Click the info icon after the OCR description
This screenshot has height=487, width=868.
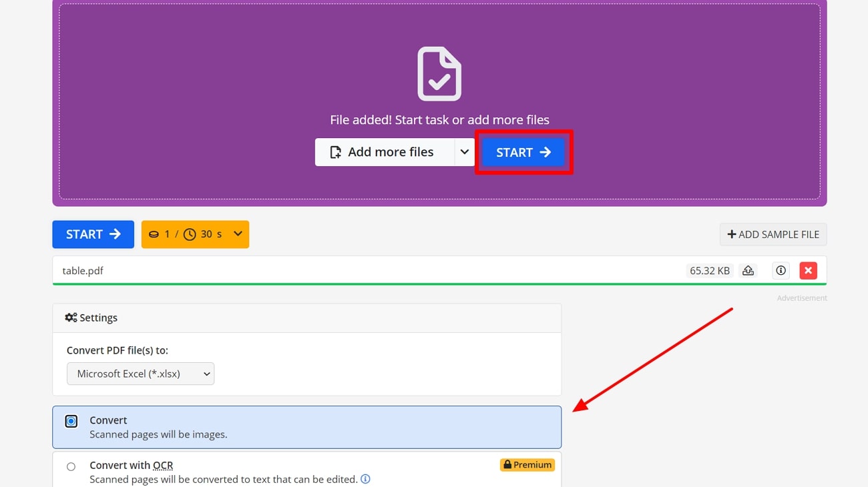pos(365,479)
